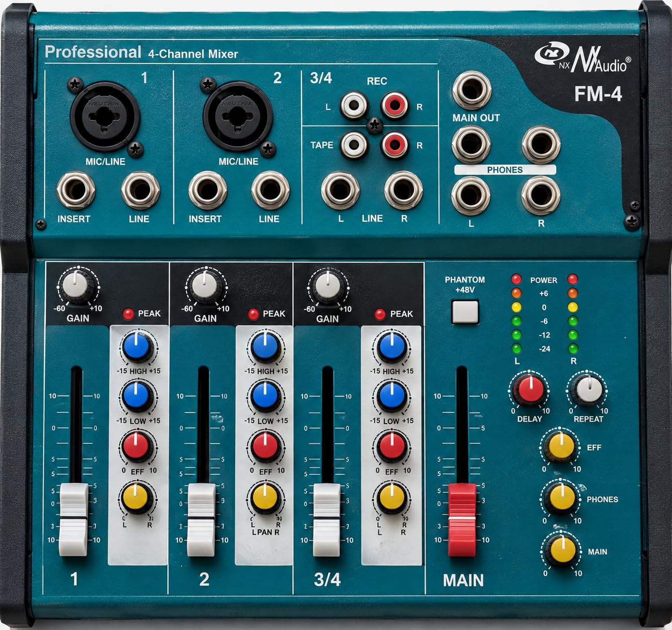
Task: Click the channel 3/4 blue HIGH knob
Action: click(x=392, y=346)
